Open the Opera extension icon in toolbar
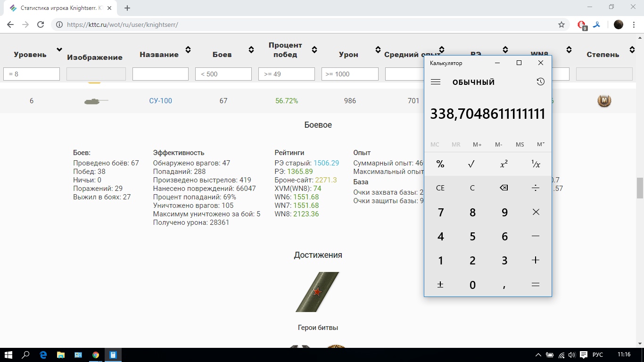Viewport: 644px width, 362px height. tap(582, 25)
